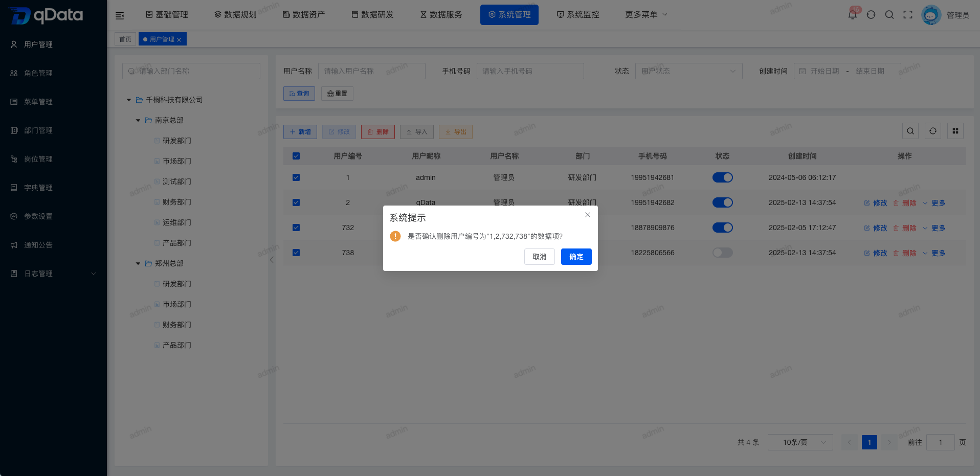This screenshot has height=476, width=980.
Task: Enable status switch for user 738
Action: [x=723, y=253]
